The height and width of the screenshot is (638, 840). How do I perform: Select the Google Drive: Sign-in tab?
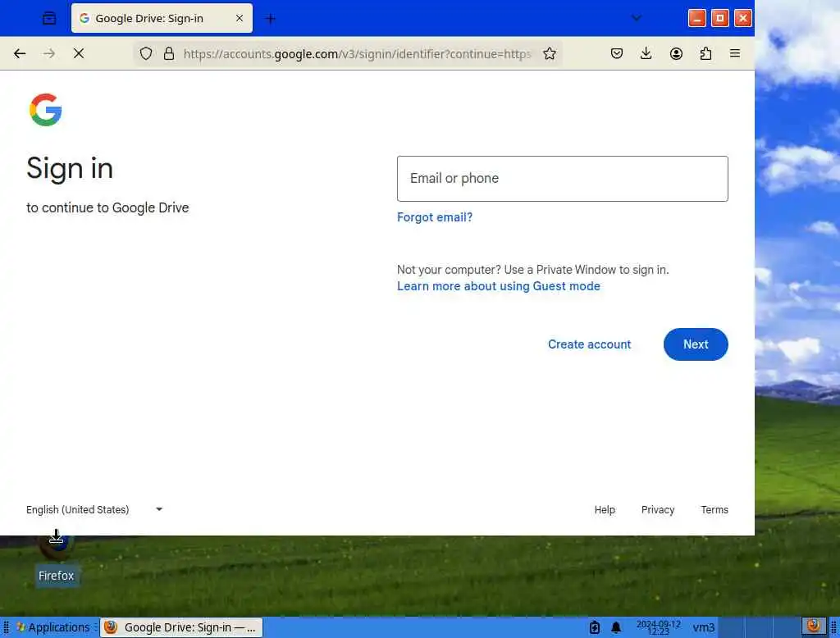coord(162,18)
